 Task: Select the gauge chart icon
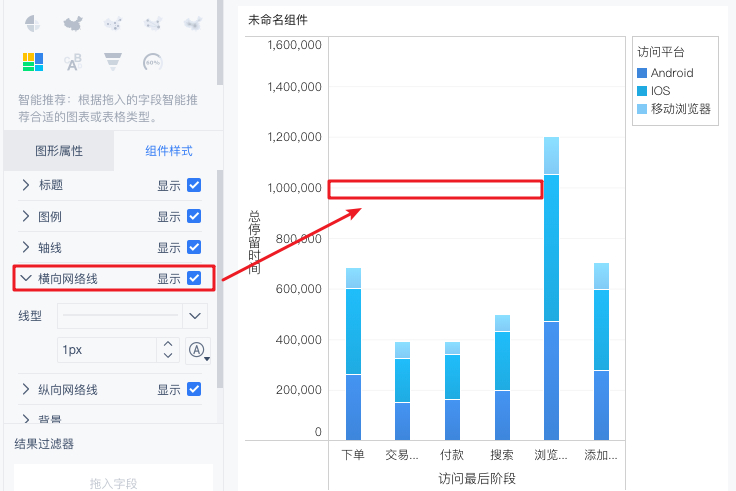click(153, 62)
